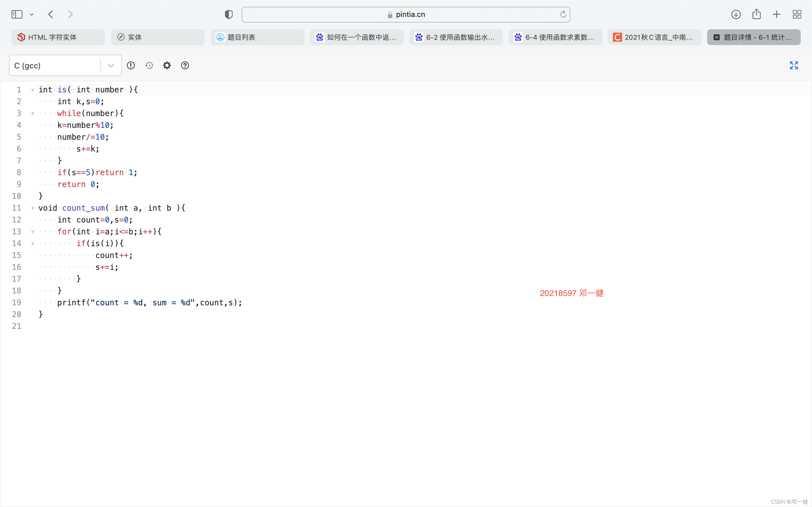Screen dimensions: 812x507
Task: Open Safari downloads icon
Action: click(x=736, y=14)
